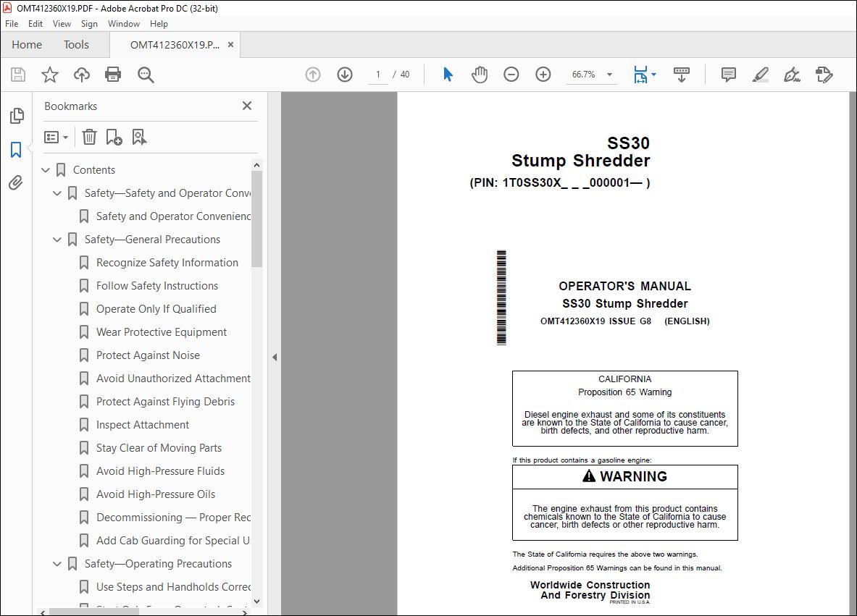Viewport: 857px width, 616px height.
Task: Click the Find text magnifier icon
Action: click(146, 75)
